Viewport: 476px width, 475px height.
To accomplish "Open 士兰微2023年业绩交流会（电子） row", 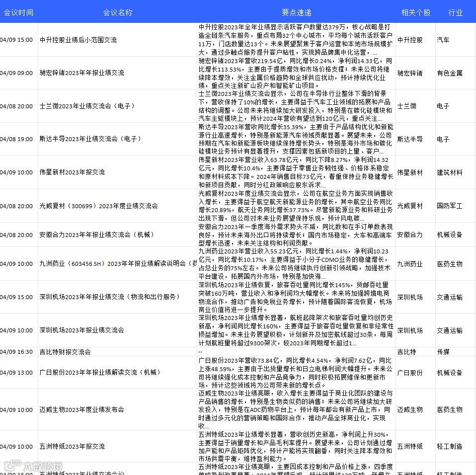I will (x=87, y=106).
